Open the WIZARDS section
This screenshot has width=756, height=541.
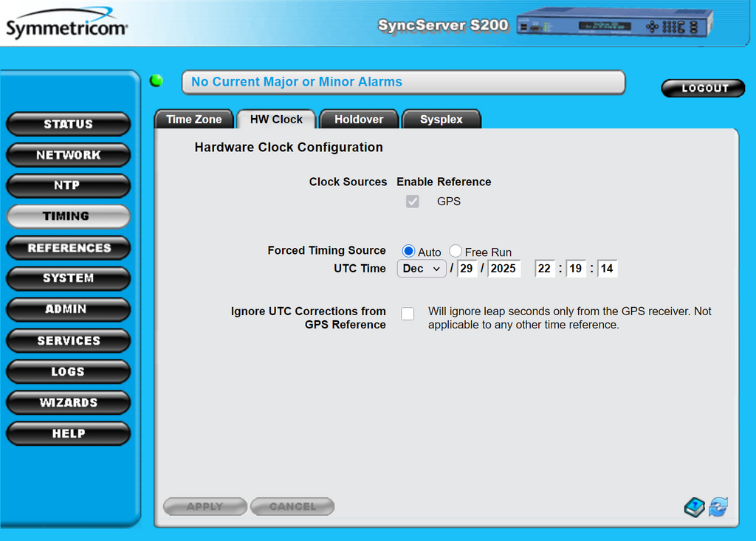point(68,402)
